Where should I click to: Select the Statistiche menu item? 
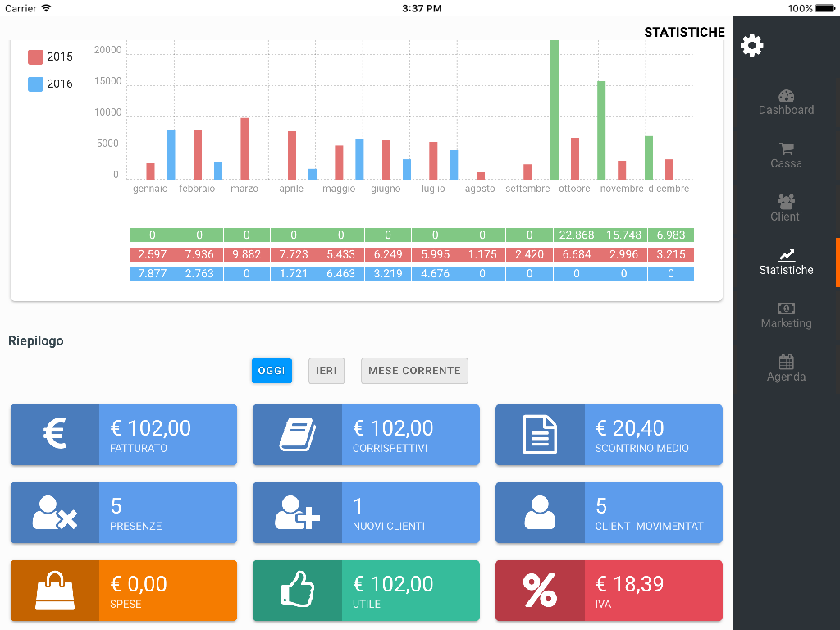[786, 262]
